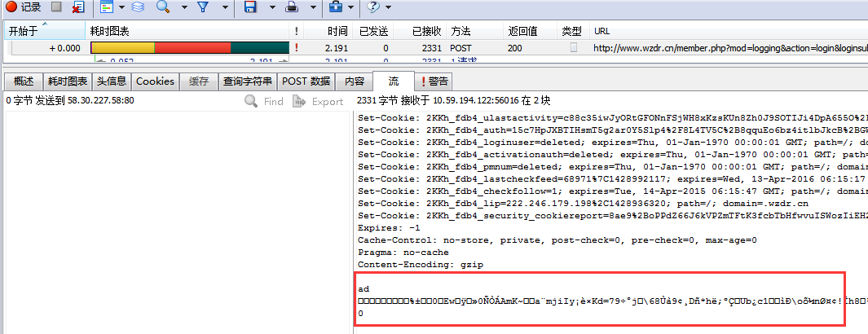Image resolution: width=868 pixels, height=334 pixels.
Task: Click the 'Expires: -1' header line
Action: [x=389, y=228]
